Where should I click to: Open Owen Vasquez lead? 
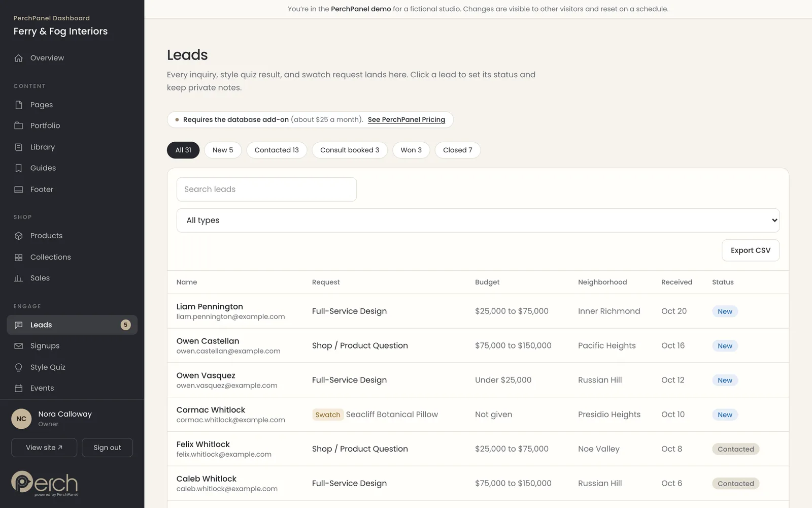click(478, 380)
